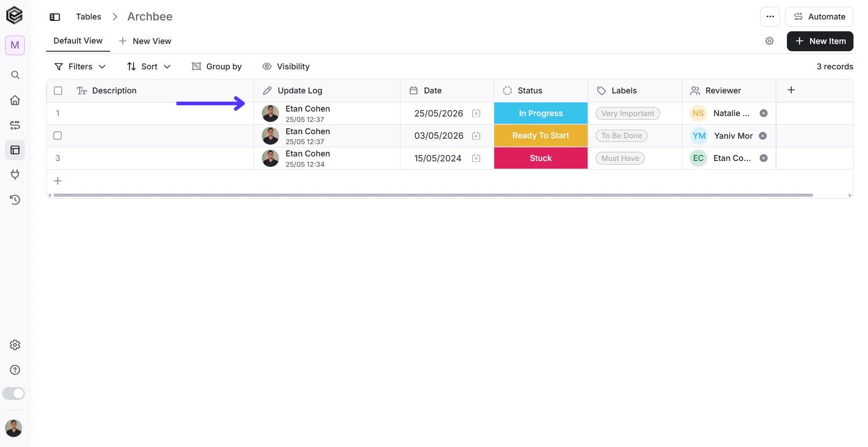
Task: Click the Very Important label tag
Action: coord(627,113)
